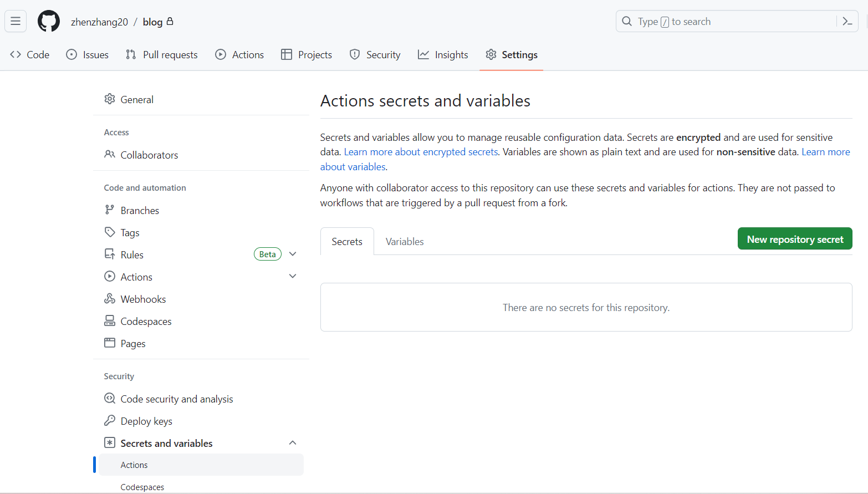Screen dimensions: 868x494
Task: Click the Codespaces monitor icon
Action: click(110, 321)
